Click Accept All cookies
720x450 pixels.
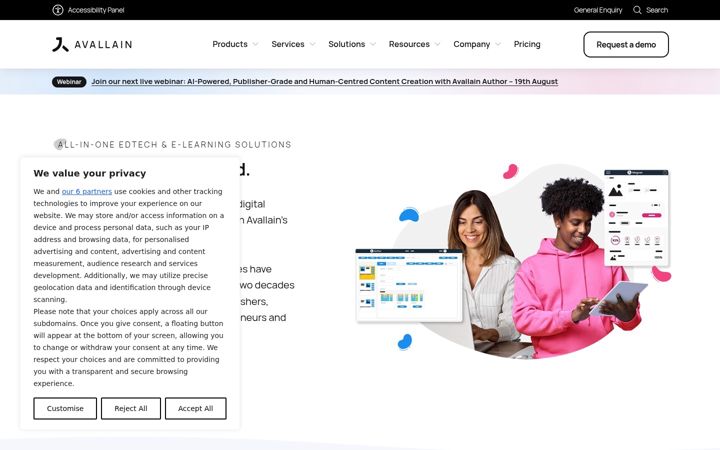tap(196, 408)
